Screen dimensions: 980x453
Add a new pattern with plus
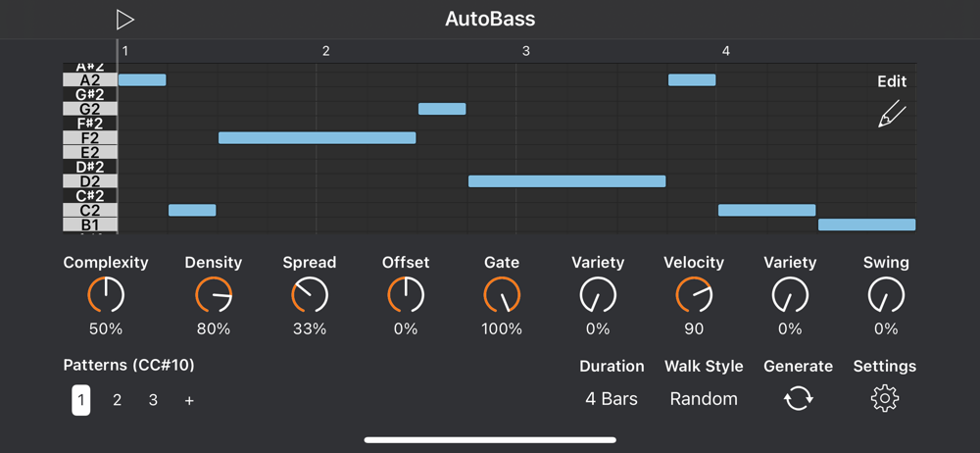click(189, 400)
